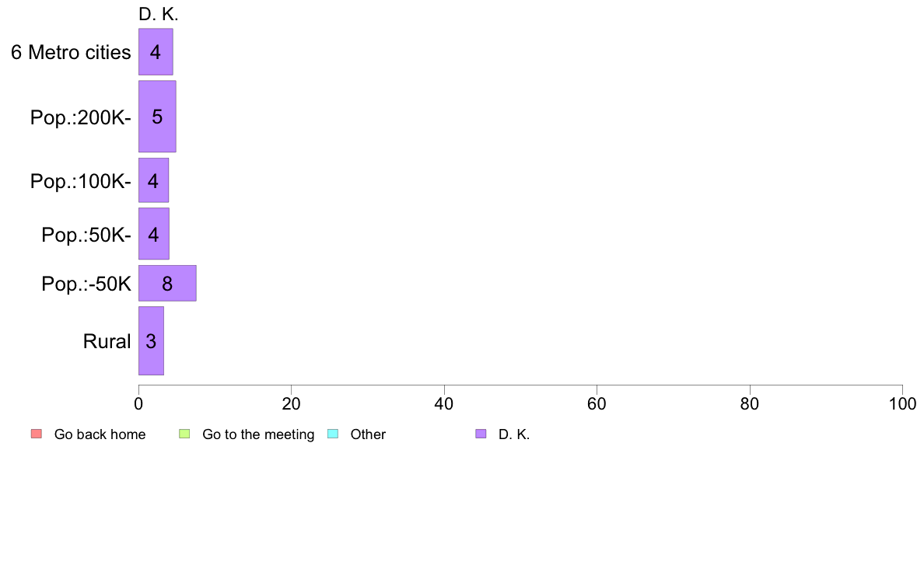This screenshot has width=924, height=572.
Task: Select the Go back home legend label
Action: [x=100, y=434]
